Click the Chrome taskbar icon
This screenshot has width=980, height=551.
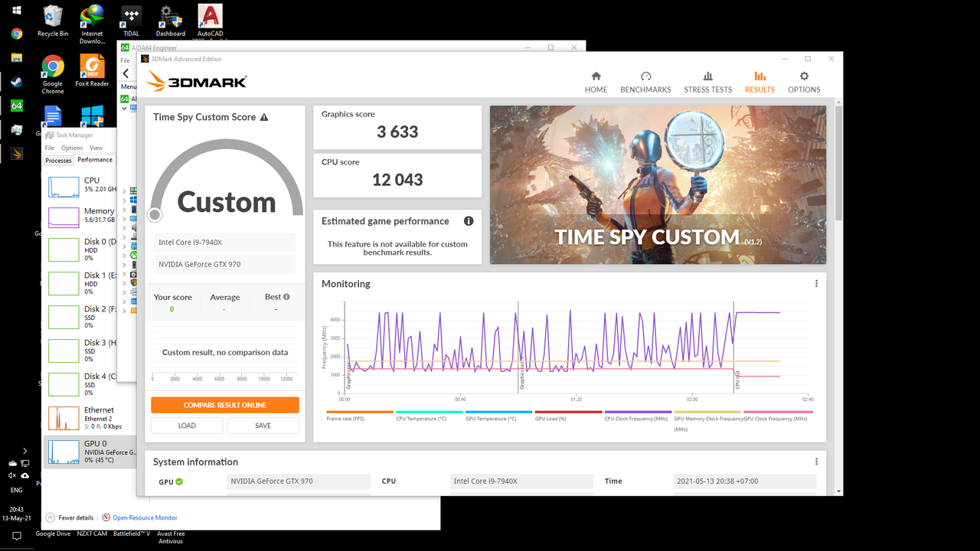pos(16,34)
